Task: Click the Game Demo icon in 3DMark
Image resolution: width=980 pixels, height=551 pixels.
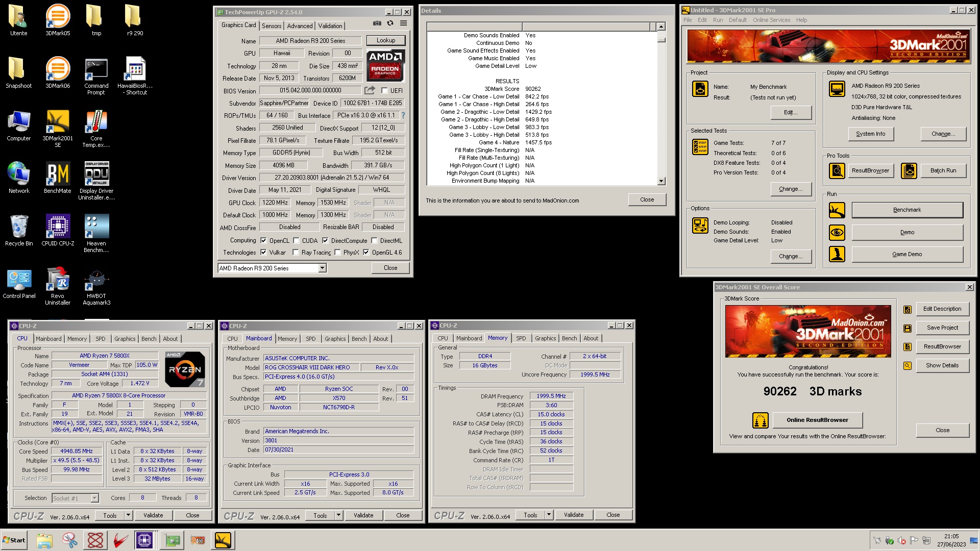Action: tap(837, 254)
